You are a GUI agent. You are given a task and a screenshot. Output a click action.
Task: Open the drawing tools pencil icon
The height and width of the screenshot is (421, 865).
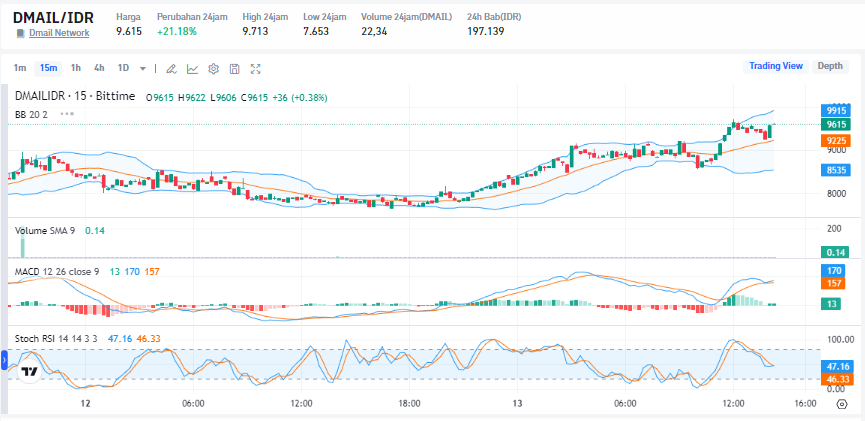172,69
